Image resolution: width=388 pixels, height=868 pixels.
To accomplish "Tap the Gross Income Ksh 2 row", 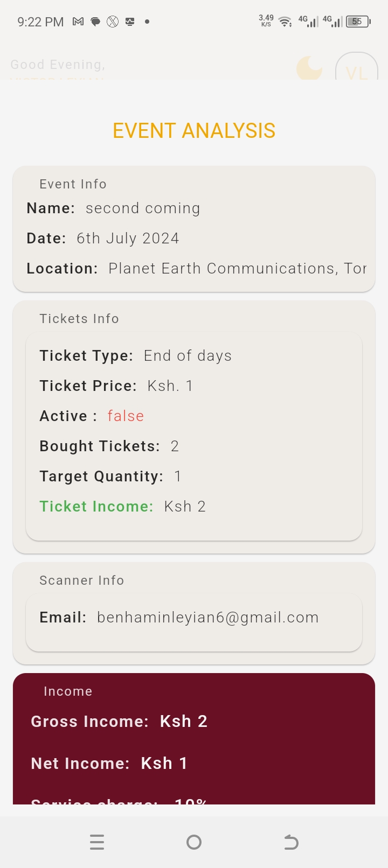I will tap(119, 722).
